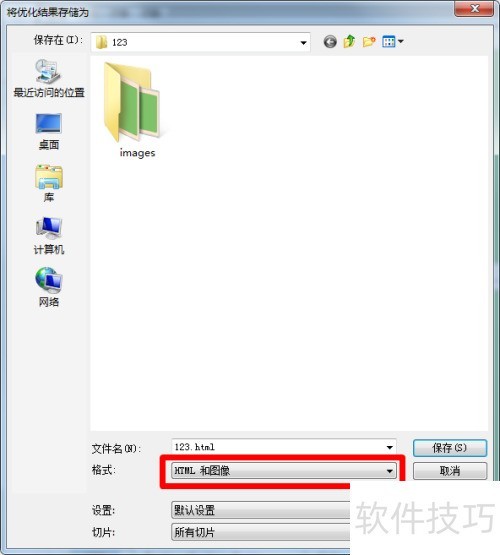
Task: Open the View menu icon
Action: click(x=389, y=42)
